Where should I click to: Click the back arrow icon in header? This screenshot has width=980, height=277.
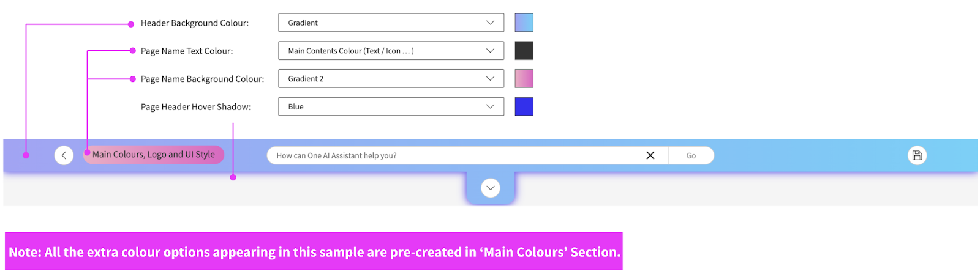pyautogui.click(x=64, y=155)
